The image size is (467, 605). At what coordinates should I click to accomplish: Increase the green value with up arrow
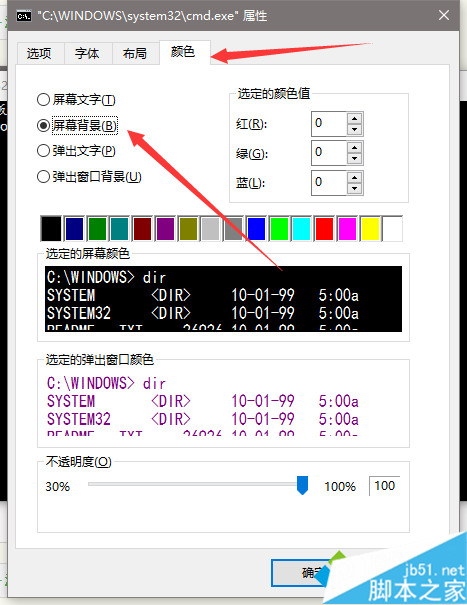355,147
